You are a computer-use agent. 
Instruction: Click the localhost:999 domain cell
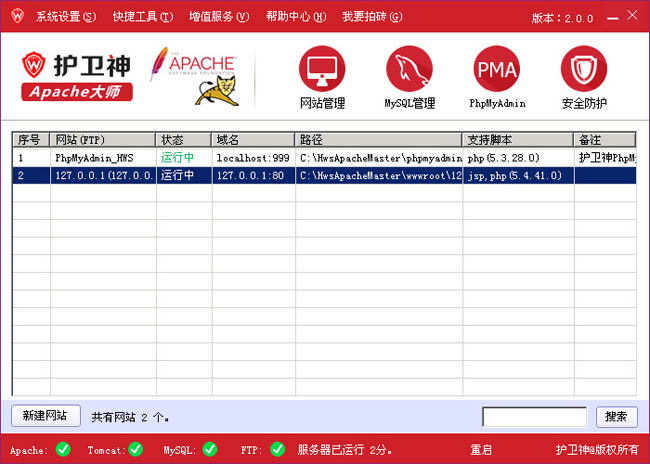(x=254, y=158)
